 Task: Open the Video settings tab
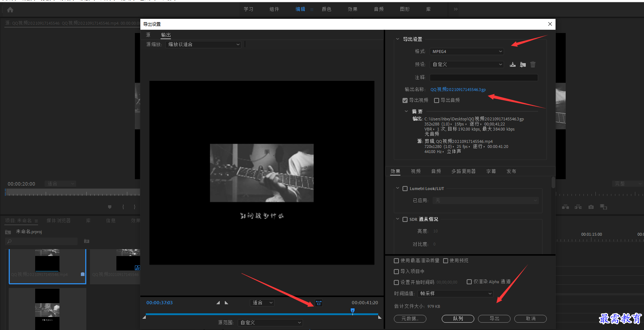416,171
